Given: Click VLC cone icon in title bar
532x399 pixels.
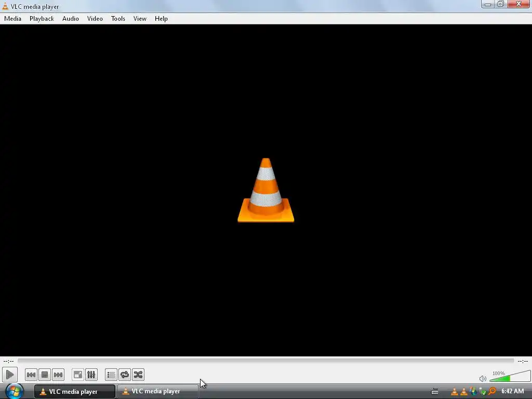Looking at the screenshot, I should pyautogui.click(x=5, y=6).
